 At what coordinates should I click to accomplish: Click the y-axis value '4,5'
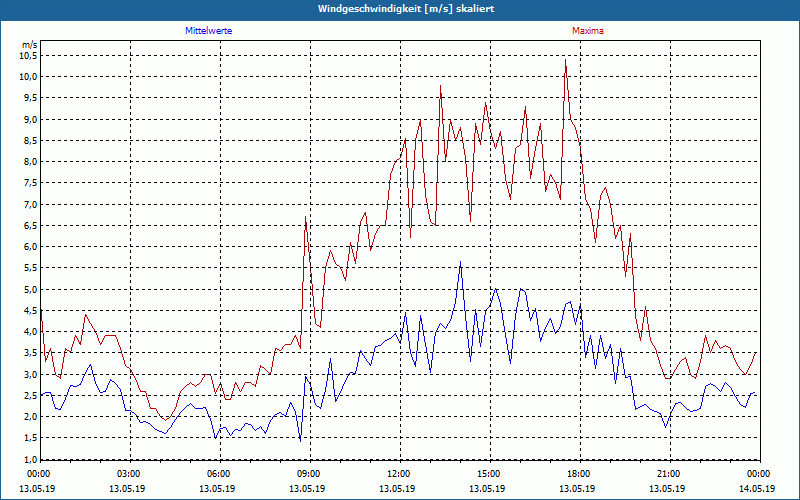click(x=31, y=310)
